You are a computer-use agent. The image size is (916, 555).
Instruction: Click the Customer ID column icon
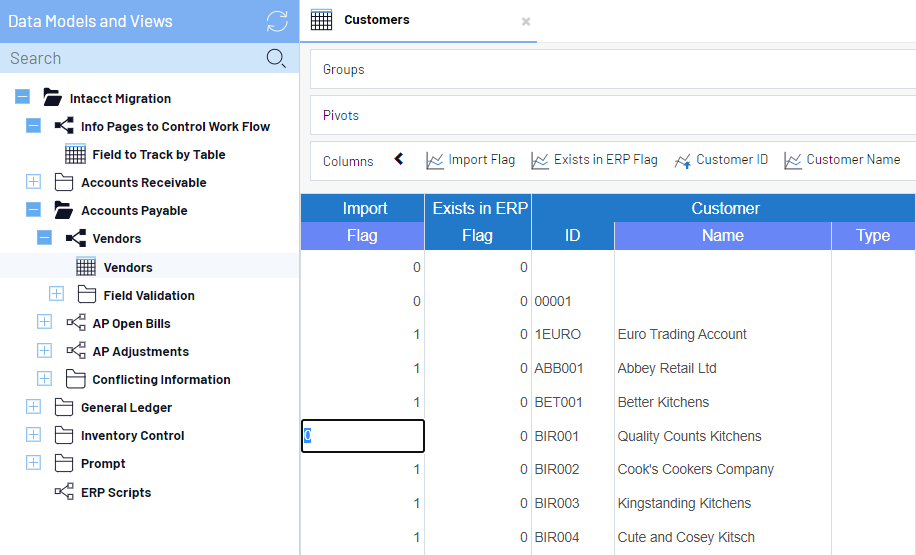pos(683,160)
